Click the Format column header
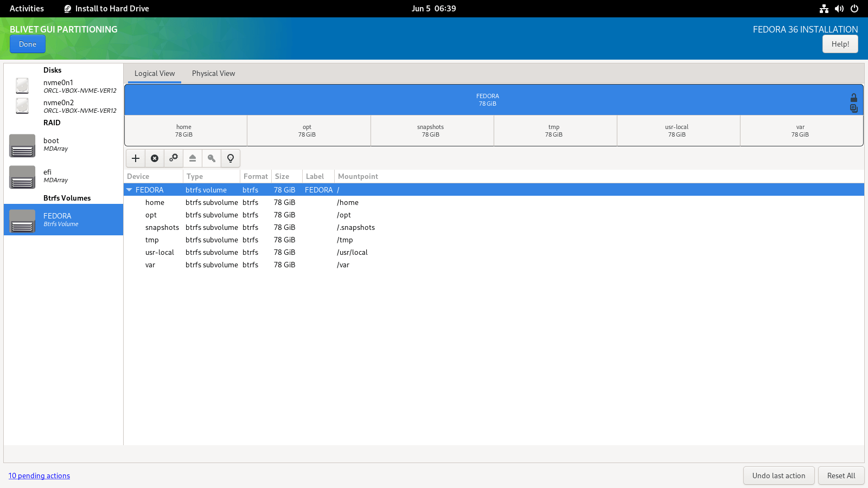Viewport: 868px width, 488px height. pos(256,176)
